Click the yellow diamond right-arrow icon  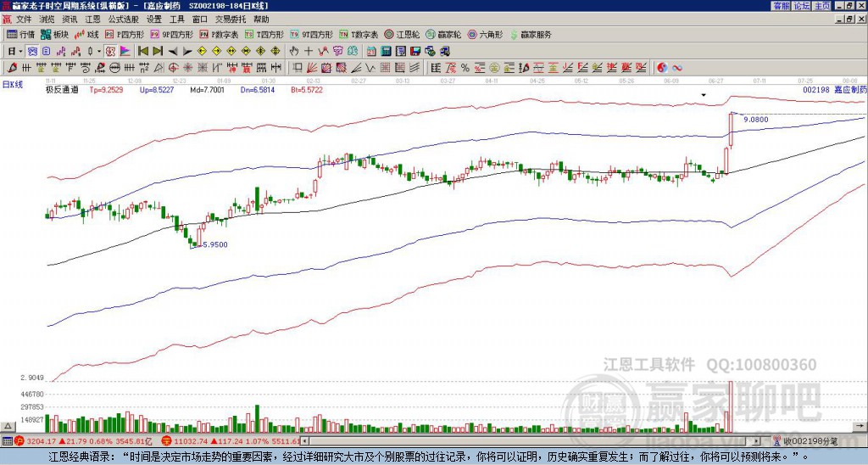pyautogui.click(x=216, y=52)
